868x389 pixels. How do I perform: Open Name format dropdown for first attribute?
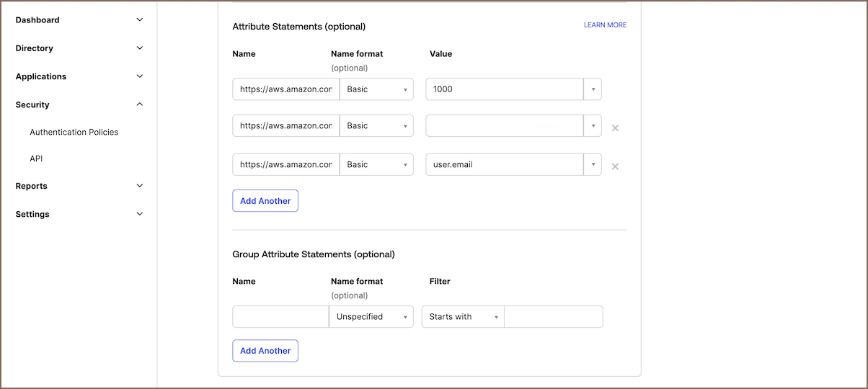[377, 89]
